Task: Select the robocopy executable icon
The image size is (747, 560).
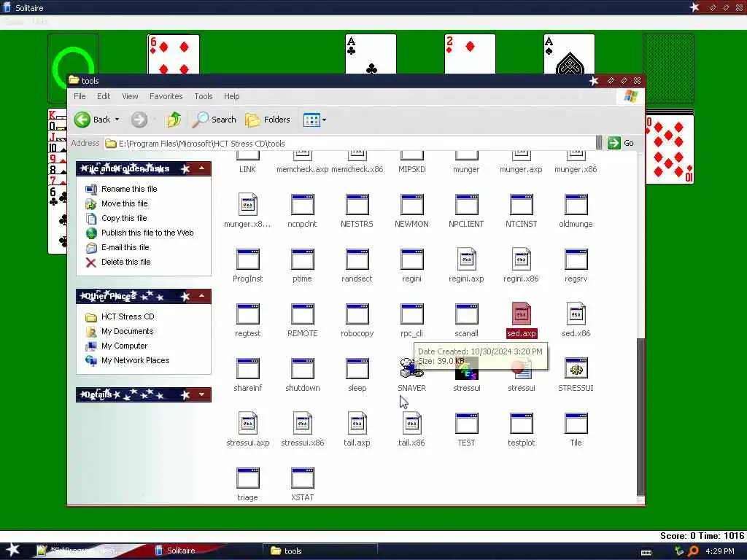Action: coord(357,314)
